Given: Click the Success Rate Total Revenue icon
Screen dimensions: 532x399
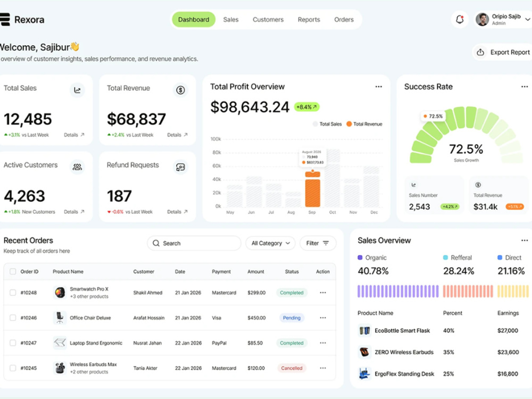Looking at the screenshot, I should coord(478,185).
